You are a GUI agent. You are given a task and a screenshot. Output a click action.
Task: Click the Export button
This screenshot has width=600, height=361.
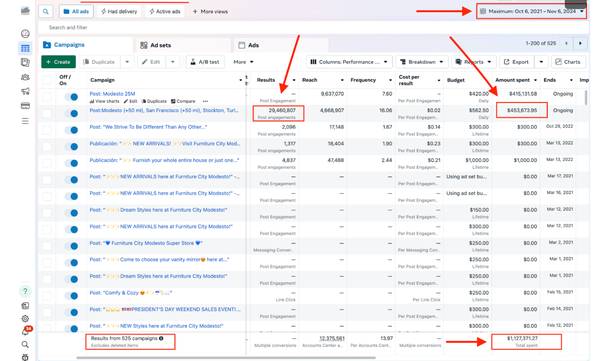click(x=516, y=62)
